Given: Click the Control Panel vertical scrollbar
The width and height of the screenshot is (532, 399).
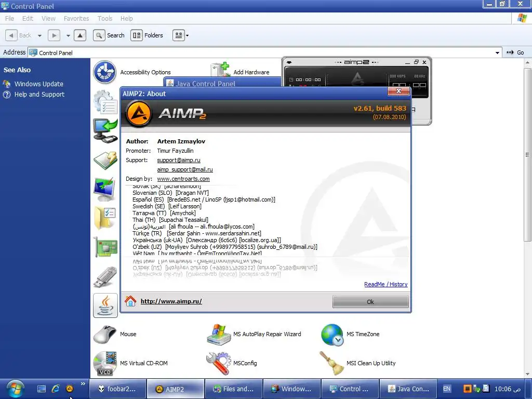Looking at the screenshot, I should point(528,154).
